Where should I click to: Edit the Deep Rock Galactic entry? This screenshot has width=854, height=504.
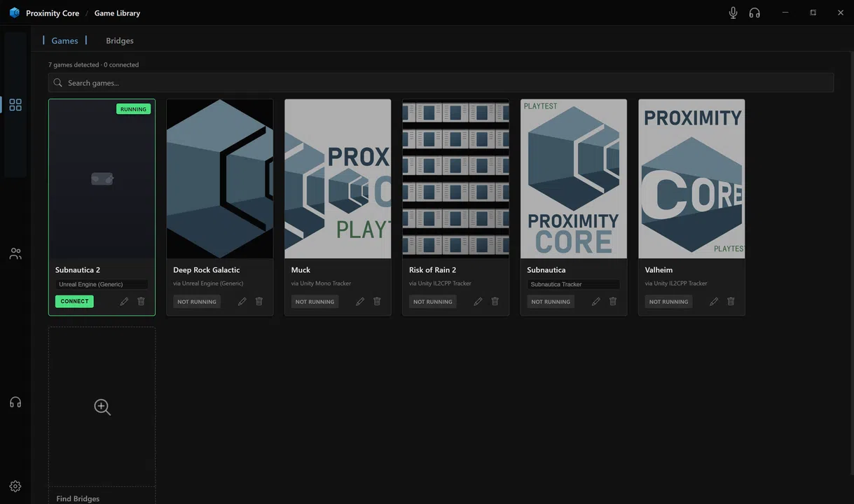pos(242,302)
